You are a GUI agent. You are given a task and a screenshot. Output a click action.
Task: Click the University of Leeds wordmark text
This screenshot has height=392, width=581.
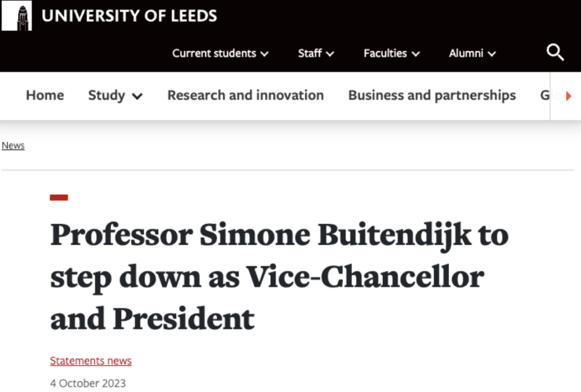click(x=129, y=16)
